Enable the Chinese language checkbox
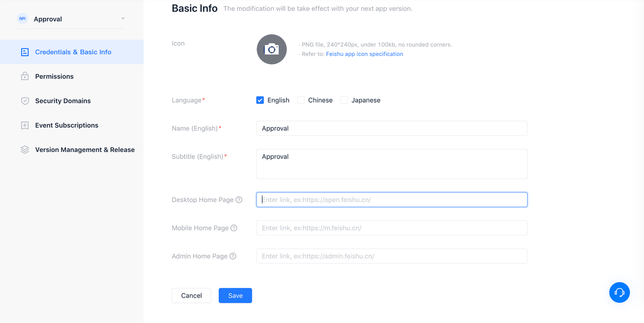Viewport: 644px width, 323px height. (301, 100)
